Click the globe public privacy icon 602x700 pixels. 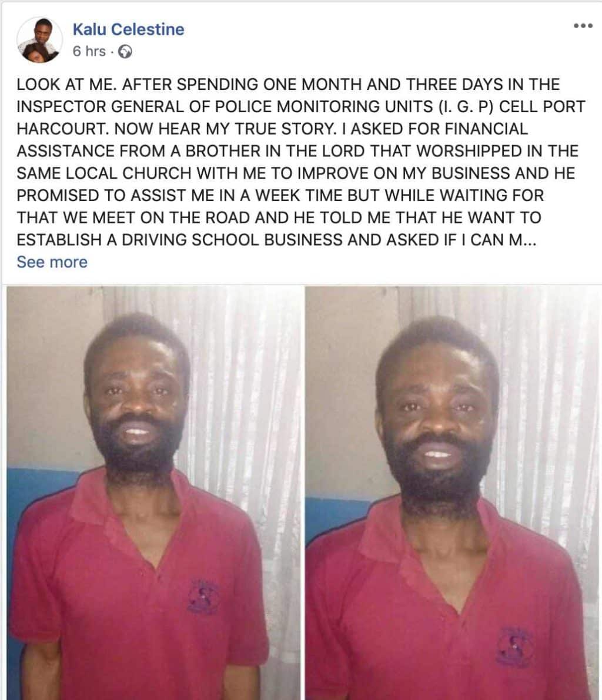(125, 52)
